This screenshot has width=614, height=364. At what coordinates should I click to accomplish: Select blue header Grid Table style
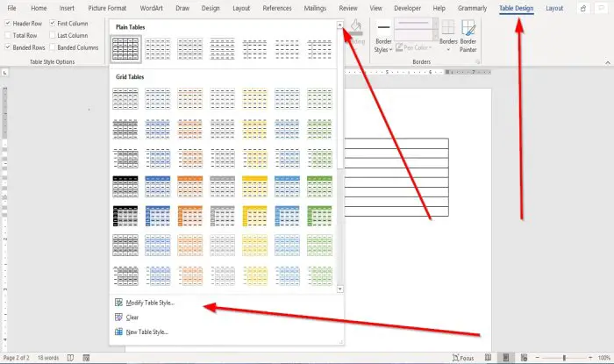(x=158, y=187)
